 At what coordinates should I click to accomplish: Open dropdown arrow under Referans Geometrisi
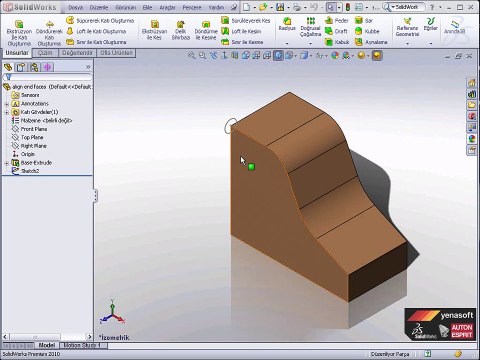pyautogui.click(x=407, y=44)
